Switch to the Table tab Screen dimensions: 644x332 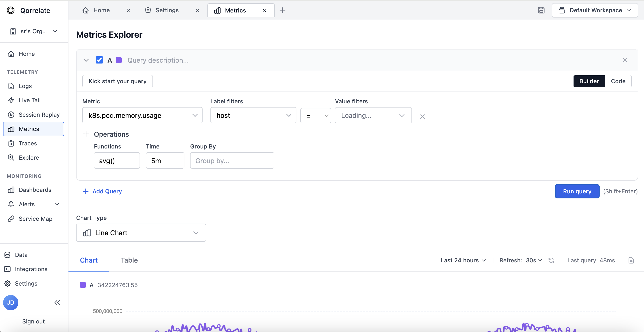(129, 260)
